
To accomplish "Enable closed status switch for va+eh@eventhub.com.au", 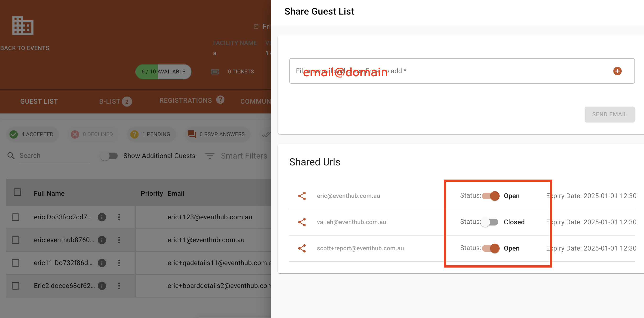I will pos(490,222).
